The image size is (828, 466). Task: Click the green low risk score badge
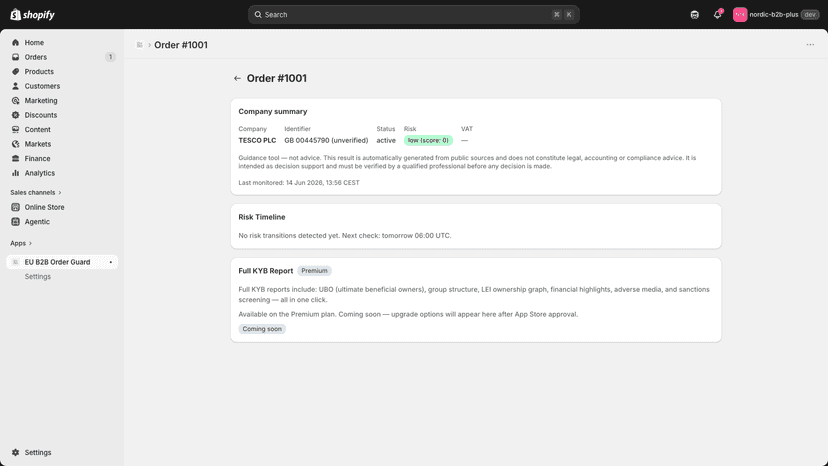point(428,141)
